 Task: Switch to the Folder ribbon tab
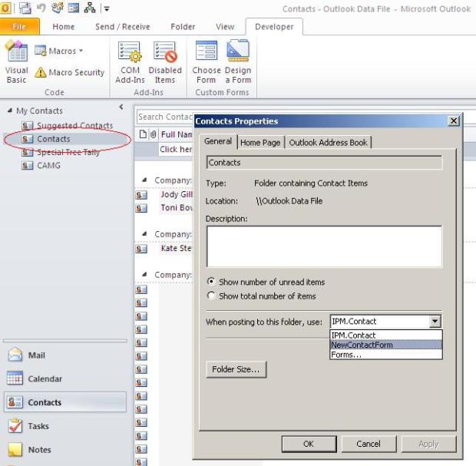point(183,27)
